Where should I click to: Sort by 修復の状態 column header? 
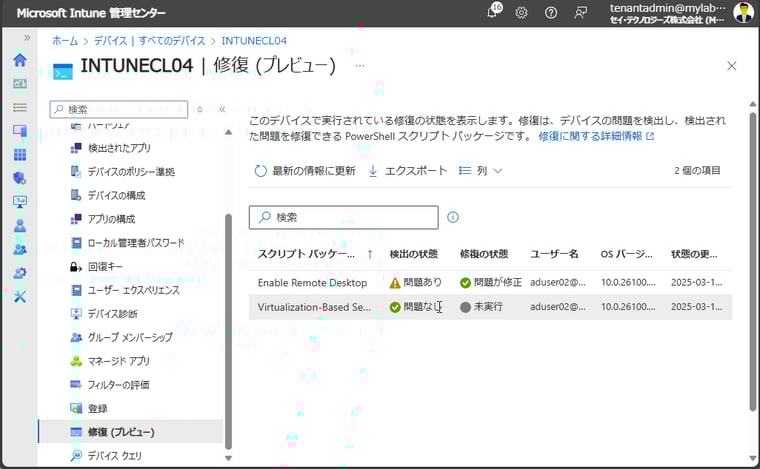484,254
